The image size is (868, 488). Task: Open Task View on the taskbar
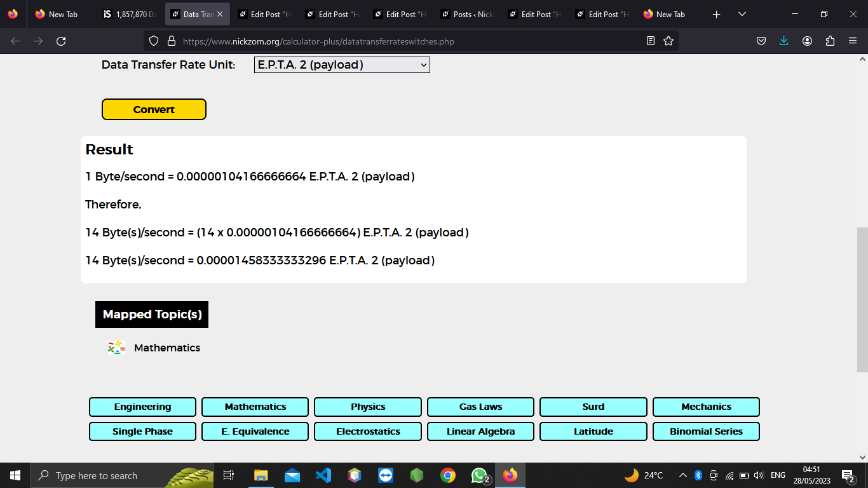point(229,475)
